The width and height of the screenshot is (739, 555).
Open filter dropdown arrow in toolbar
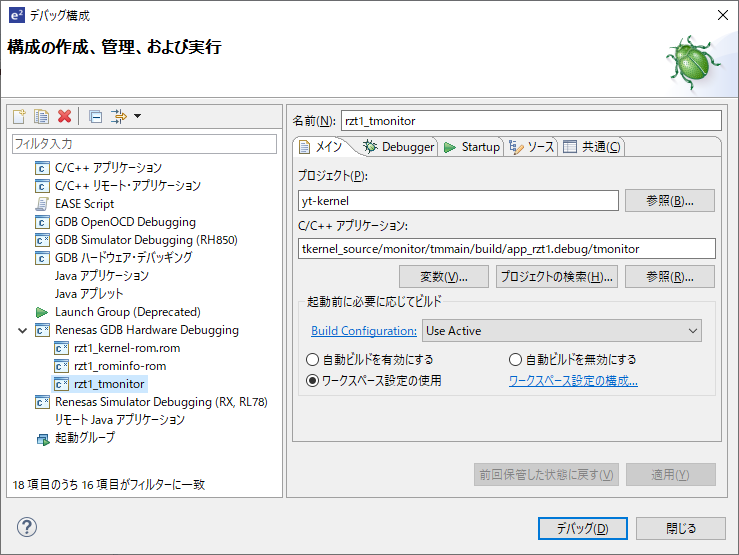coord(137,116)
